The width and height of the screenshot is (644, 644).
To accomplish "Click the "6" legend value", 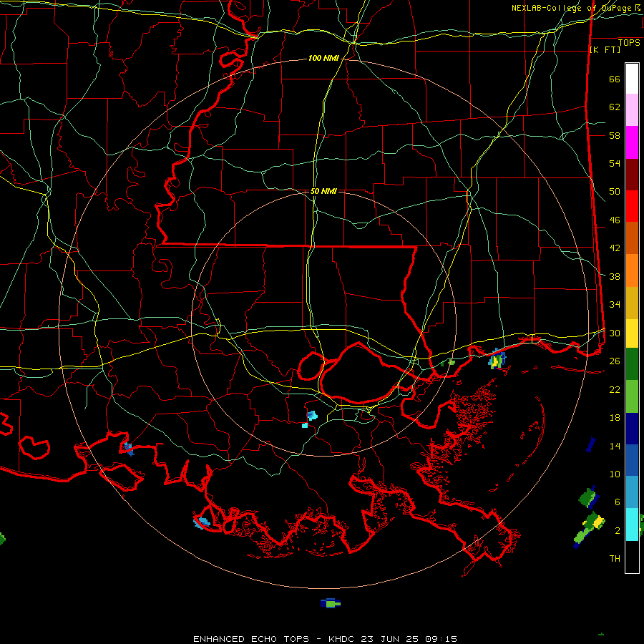I will 617,502.
